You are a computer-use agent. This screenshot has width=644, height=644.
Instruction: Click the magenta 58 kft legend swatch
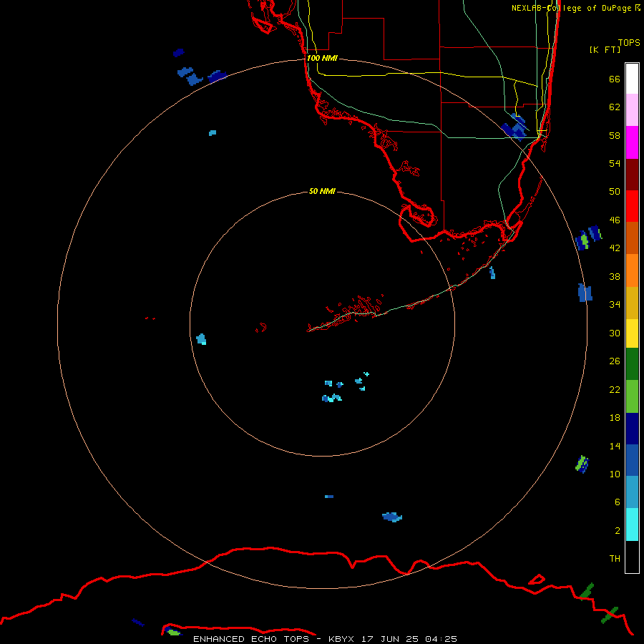point(632,142)
